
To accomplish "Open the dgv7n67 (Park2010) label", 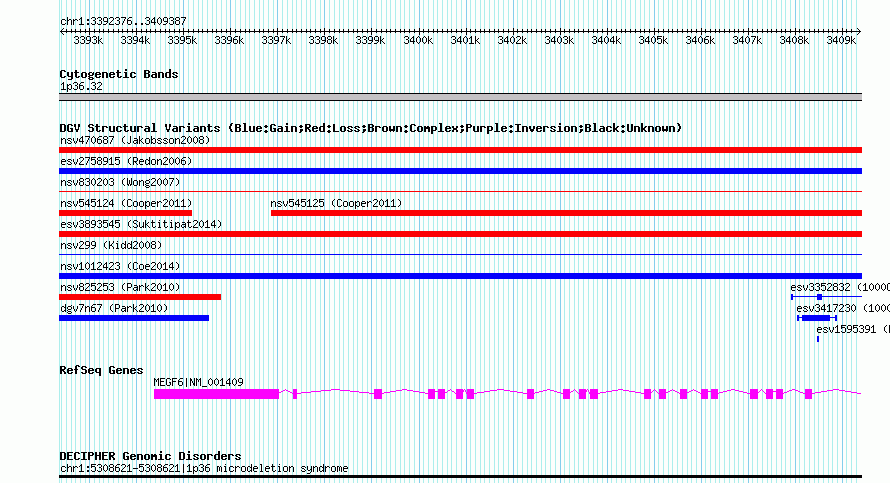I will 114,308.
